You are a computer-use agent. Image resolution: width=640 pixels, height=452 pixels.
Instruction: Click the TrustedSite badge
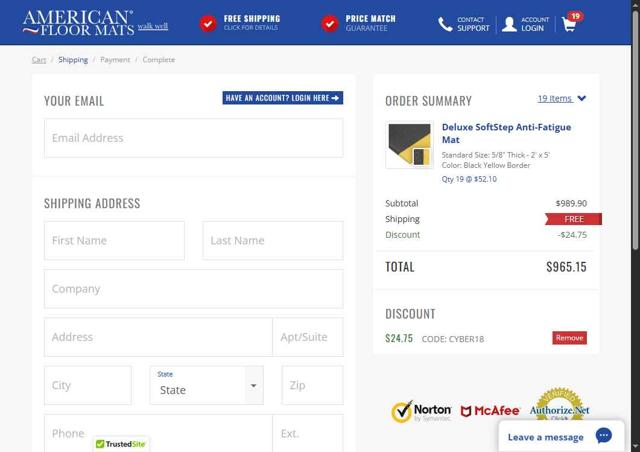(x=121, y=444)
